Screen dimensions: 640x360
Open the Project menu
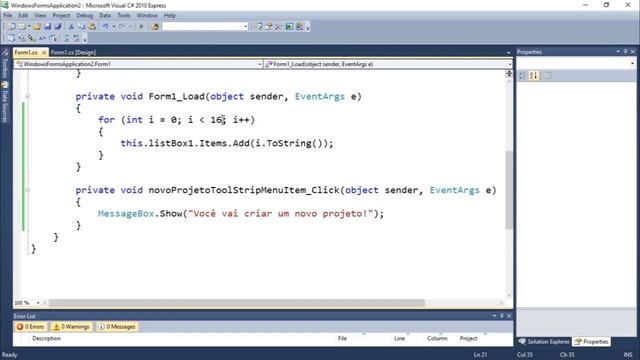[x=61, y=16]
